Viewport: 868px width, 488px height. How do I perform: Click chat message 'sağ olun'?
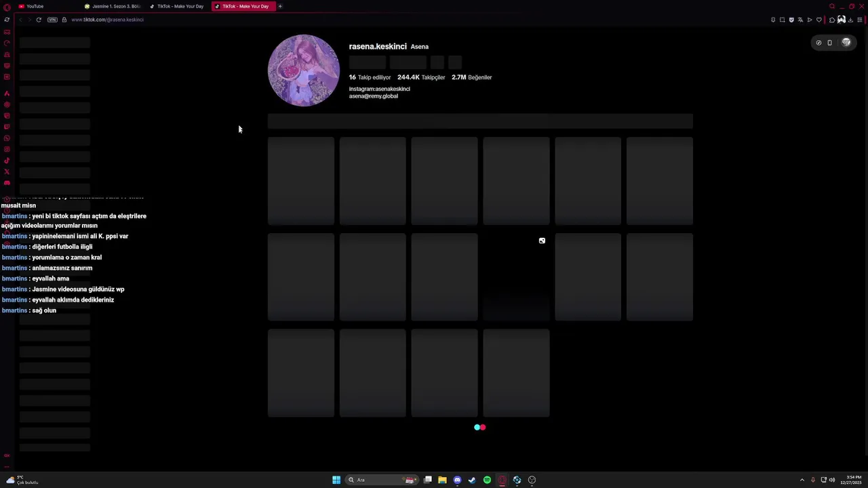point(44,310)
